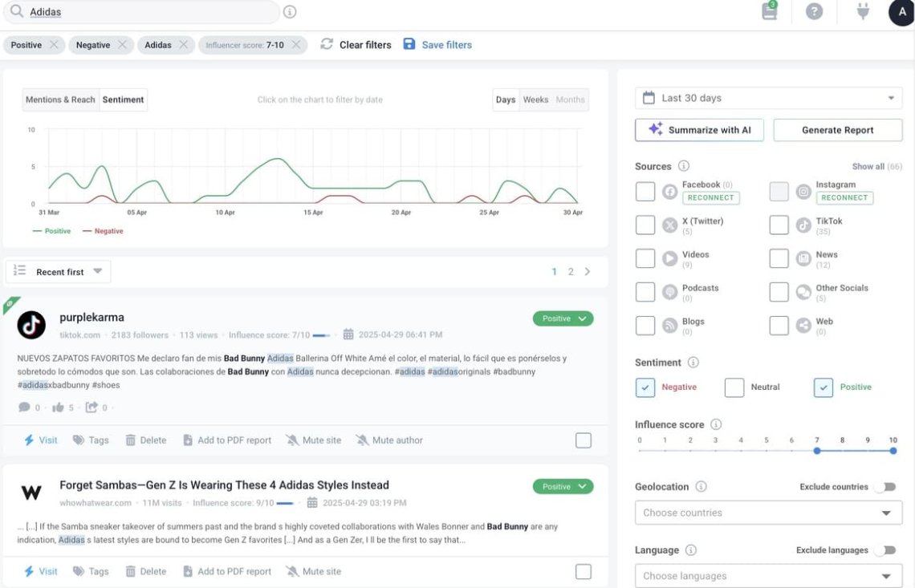This screenshot has width=915, height=588.
Task: Click next page chevron
Action: click(x=587, y=272)
